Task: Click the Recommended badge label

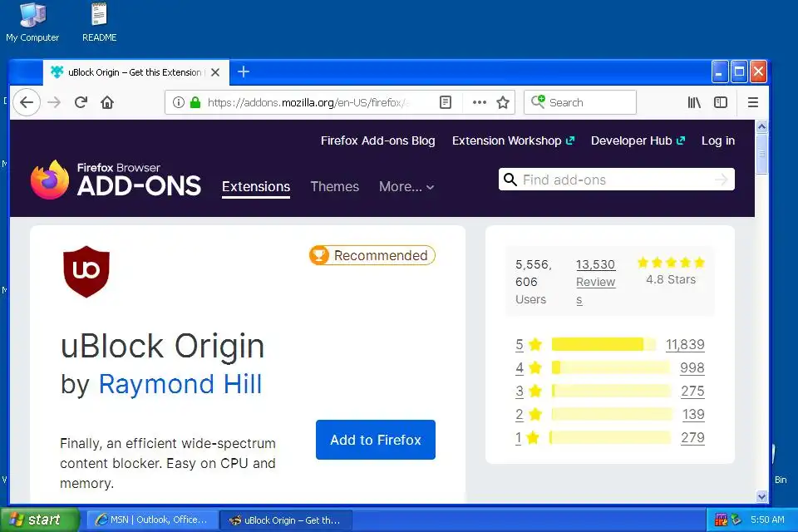Action: pyautogui.click(x=381, y=255)
